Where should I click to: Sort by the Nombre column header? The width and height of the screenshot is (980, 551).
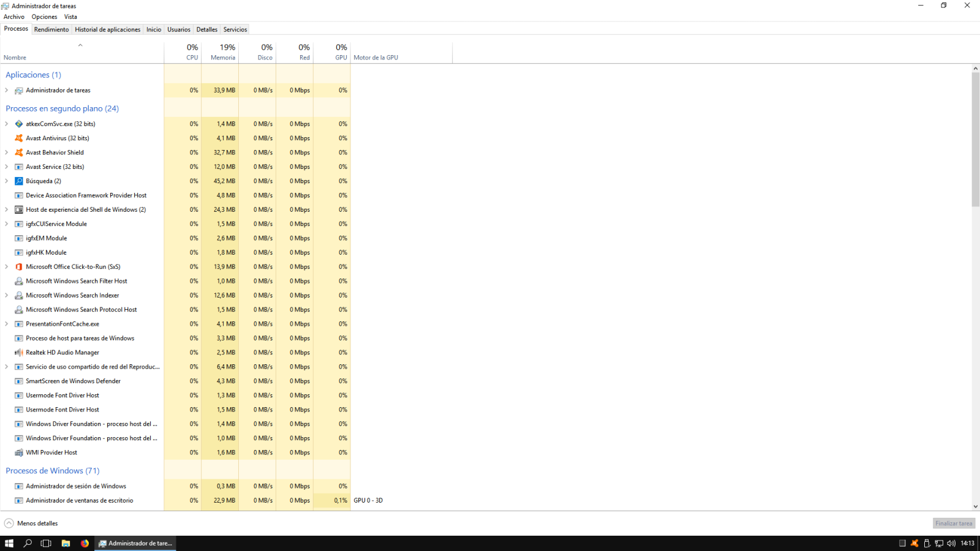click(82, 53)
